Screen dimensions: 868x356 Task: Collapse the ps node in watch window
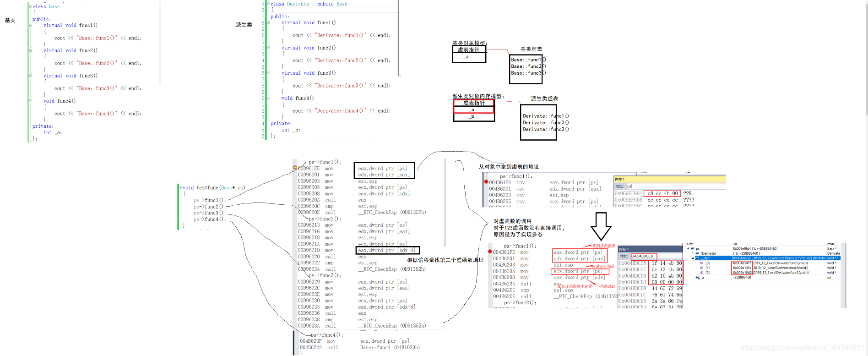(x=687, y=248)
